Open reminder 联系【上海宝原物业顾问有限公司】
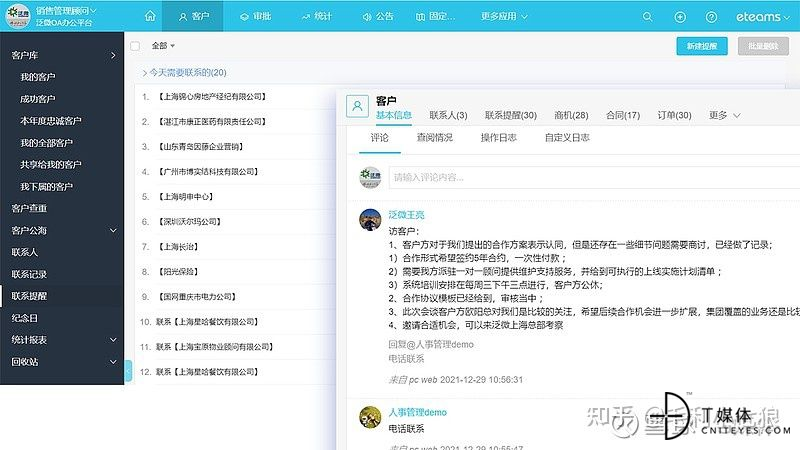 click(x=214, y=347)
